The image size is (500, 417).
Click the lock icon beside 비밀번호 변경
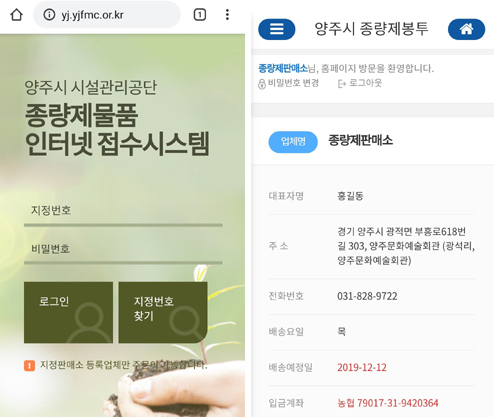(x=262, y=83)
